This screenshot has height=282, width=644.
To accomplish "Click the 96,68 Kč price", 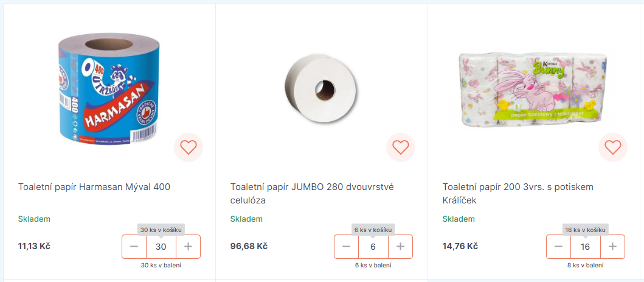I will 249,246.
